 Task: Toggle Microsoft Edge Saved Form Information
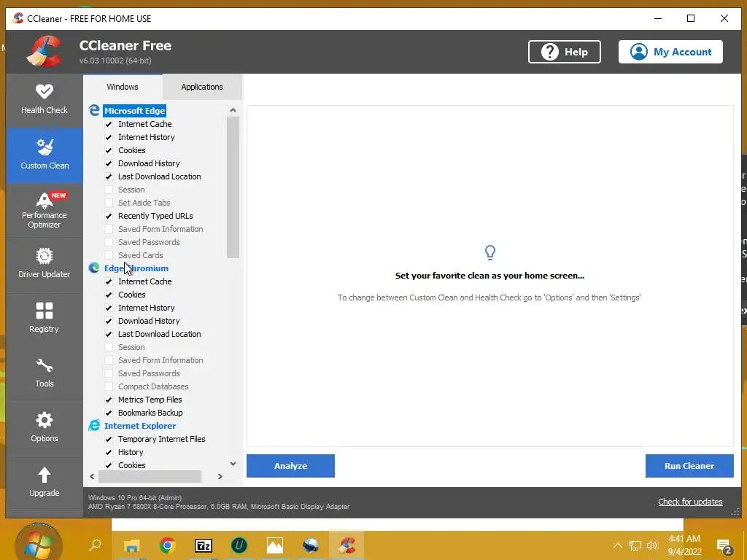pos(109,229)
